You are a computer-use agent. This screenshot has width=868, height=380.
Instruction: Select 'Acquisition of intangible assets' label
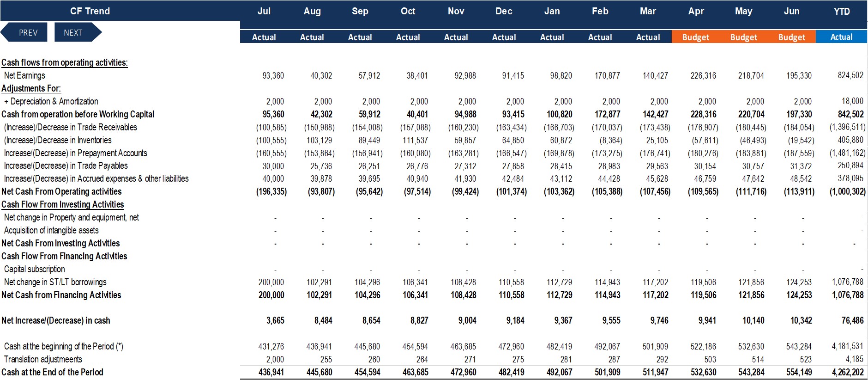51,230
